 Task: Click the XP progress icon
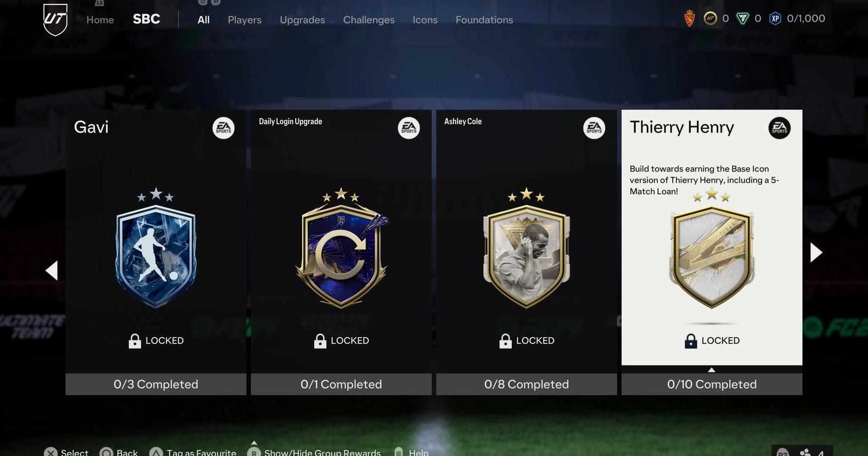pos(775,18)
